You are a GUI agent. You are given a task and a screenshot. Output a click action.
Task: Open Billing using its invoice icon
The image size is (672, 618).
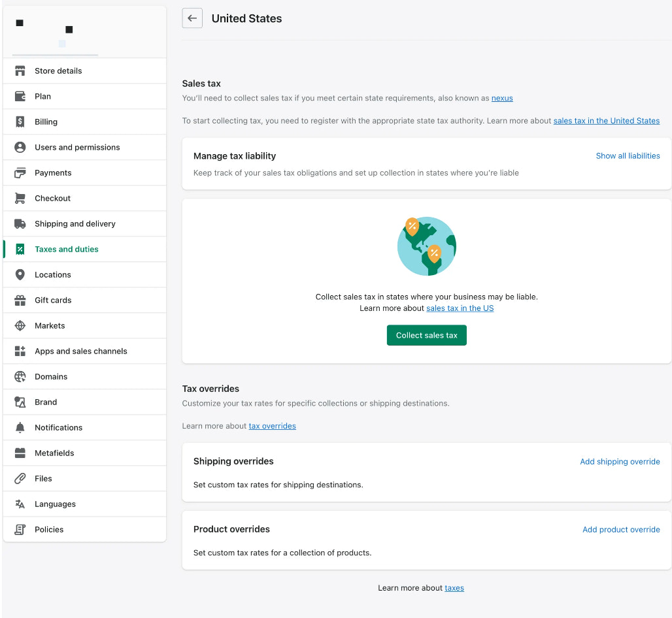point(20,122)
